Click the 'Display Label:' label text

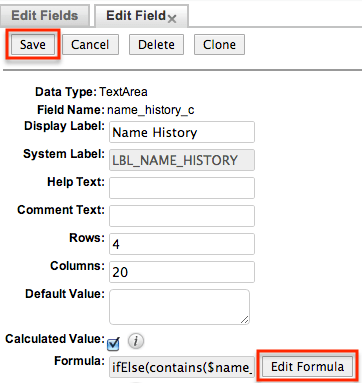(x=64, y=126)
